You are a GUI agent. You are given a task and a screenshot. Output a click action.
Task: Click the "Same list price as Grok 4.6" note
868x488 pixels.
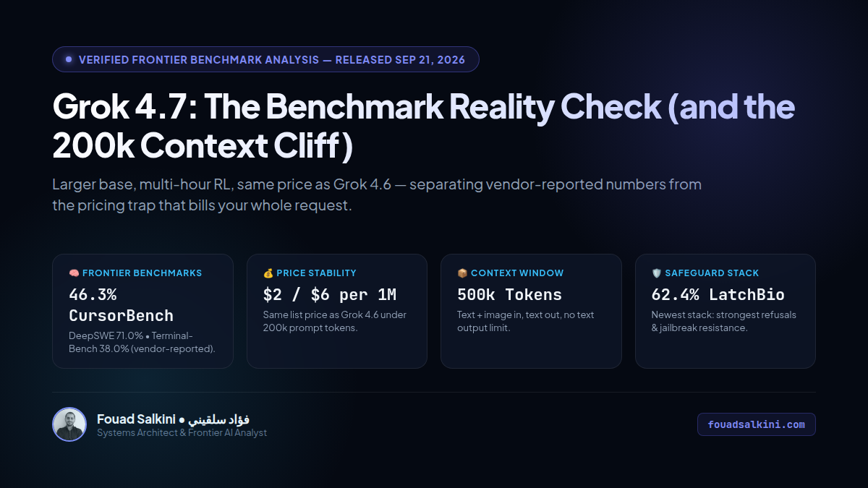334,321
